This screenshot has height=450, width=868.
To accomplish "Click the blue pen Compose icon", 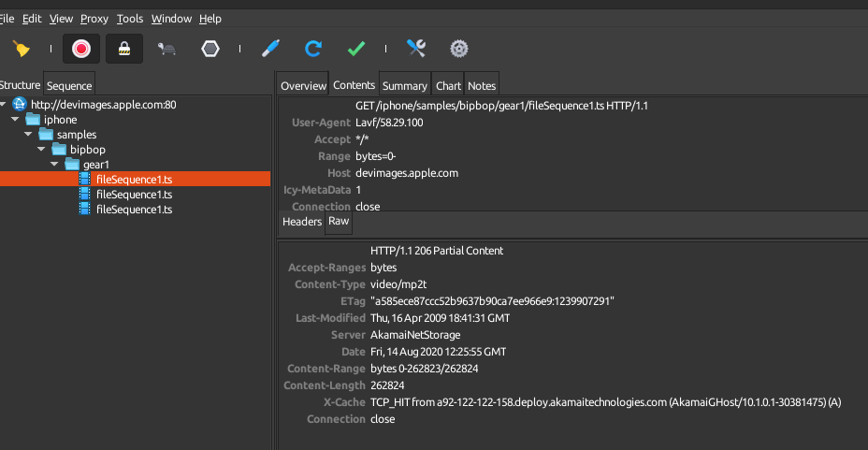I will (x=270, y=49).
